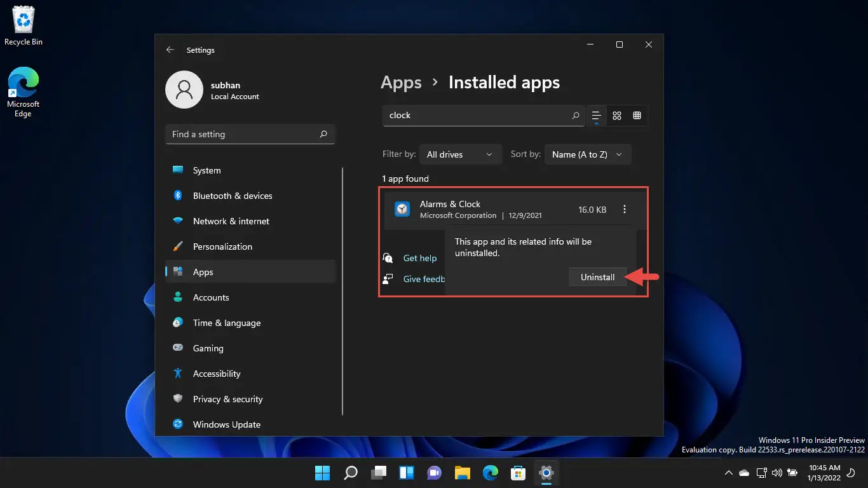This screenshot has height=488, width=868.
Task: Open Time & language settings
Action: click(250, 323)
